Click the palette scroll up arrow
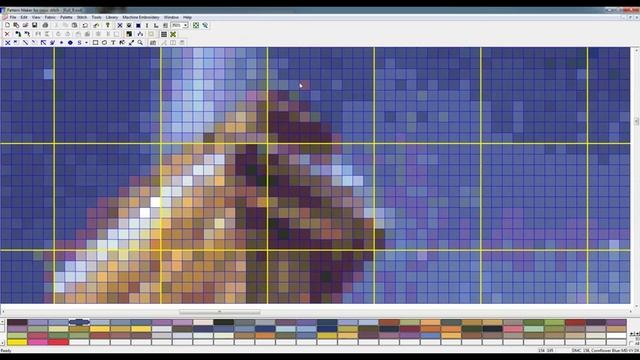The image size is (640, 360). (x=3, y=322)
